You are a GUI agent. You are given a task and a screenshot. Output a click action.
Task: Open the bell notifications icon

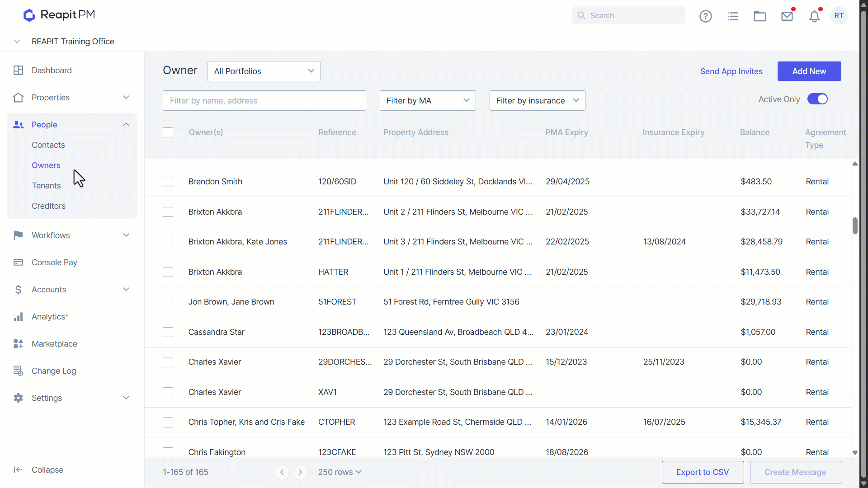814,16
